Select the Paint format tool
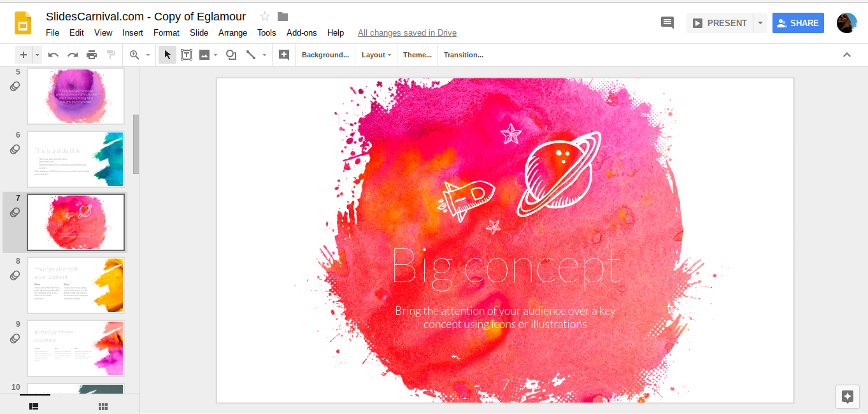The height and width of the screenshot is (414, 868). coord(111,55)
